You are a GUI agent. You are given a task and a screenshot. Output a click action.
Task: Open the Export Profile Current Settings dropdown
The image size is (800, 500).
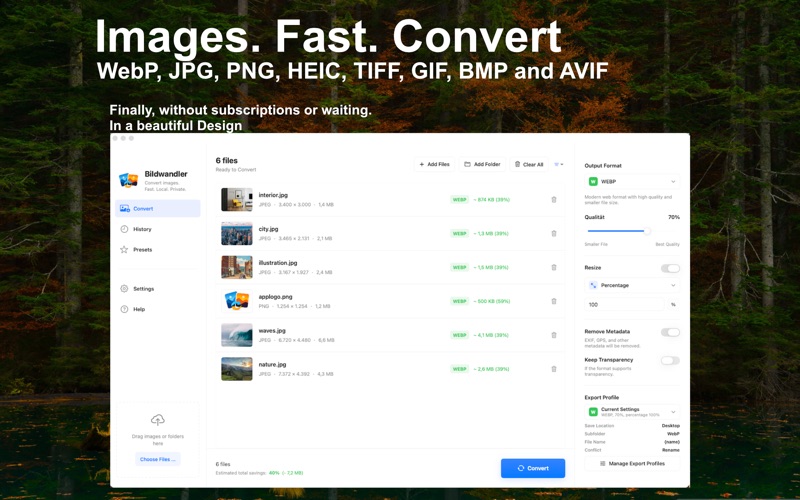(632, 412)
